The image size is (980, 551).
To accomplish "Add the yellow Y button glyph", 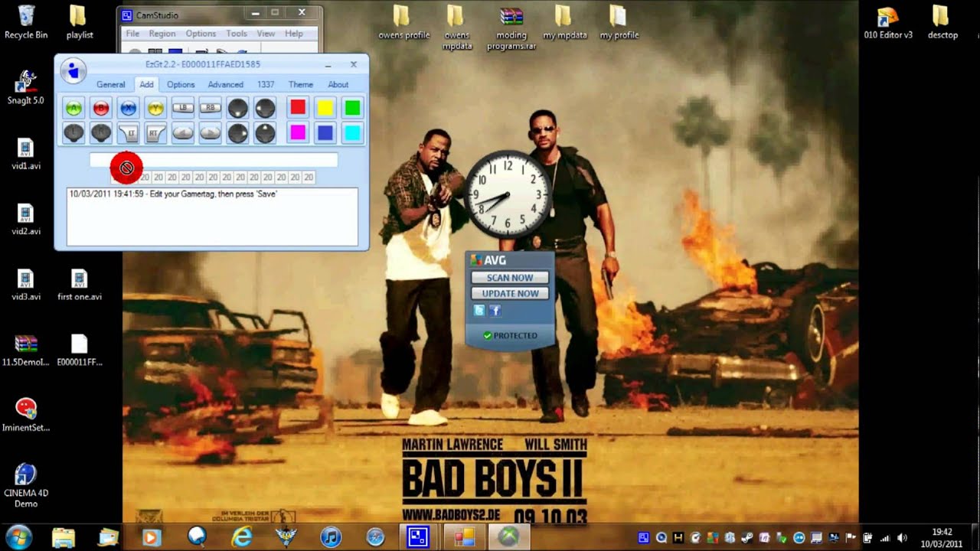I will 155,108.
